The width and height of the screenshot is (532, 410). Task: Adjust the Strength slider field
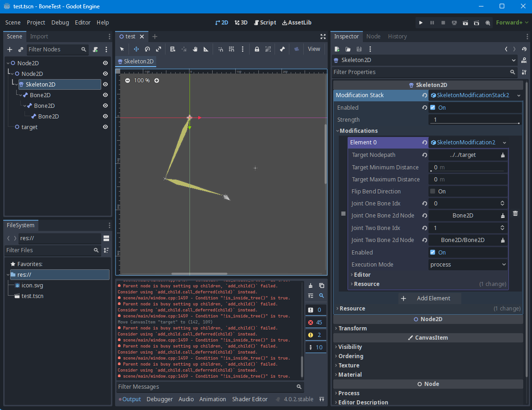475,120
